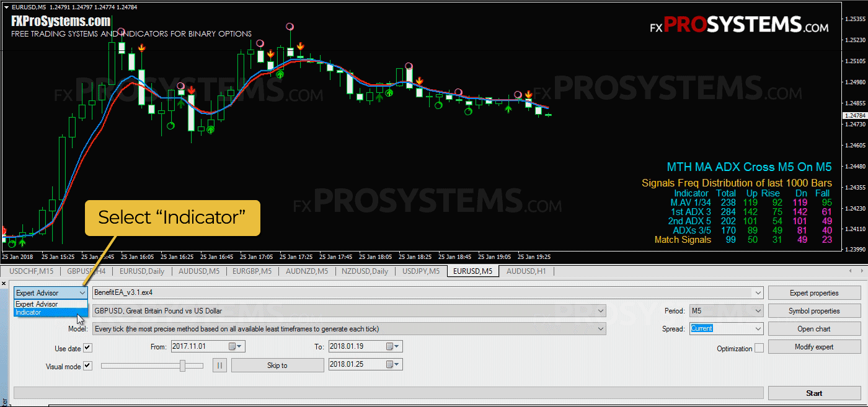Pause the visual mode test
Image resolution: width=868 pixels, height=407 pixels.
(x=219, y=365)
